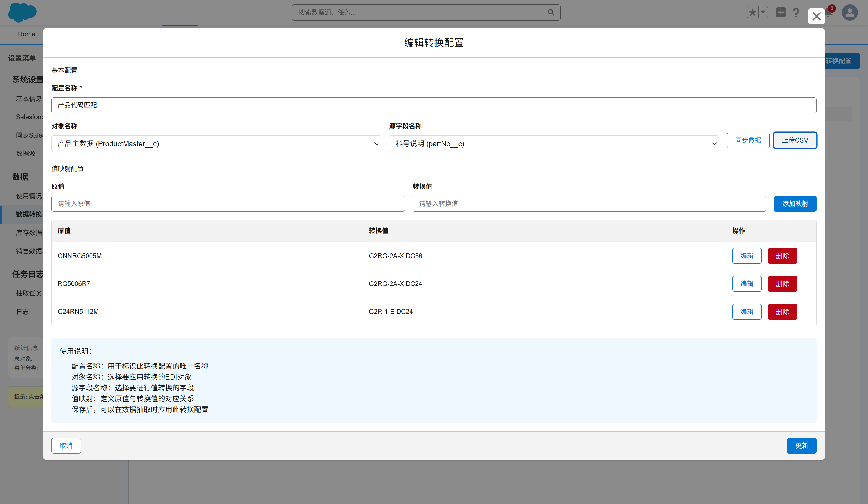
Task: Open the plus global actions icon
Action: [x=781, y=12]
